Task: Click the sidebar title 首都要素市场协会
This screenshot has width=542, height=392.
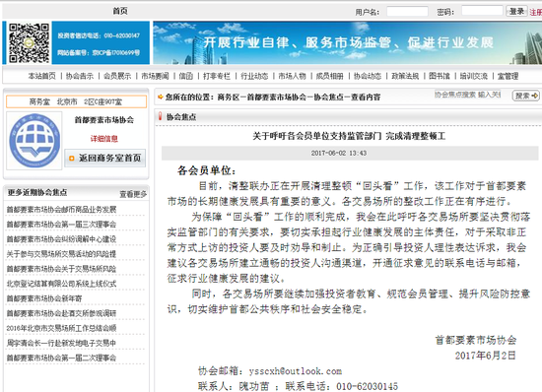Action: [x=104, y=120]
